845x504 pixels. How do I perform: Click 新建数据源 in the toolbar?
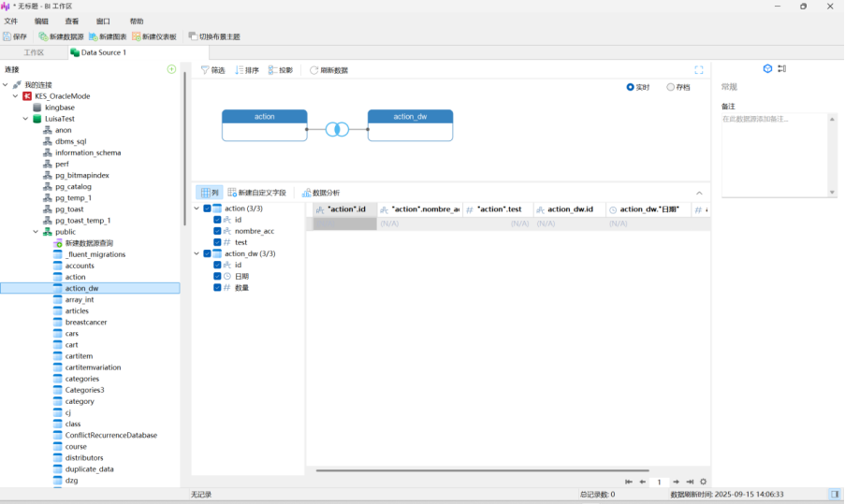pos(61,36)
